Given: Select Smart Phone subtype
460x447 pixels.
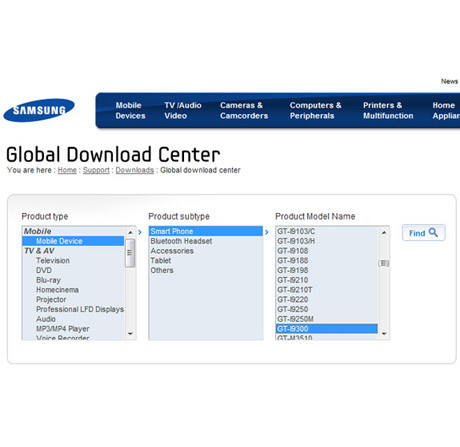Looking at the screenshot, I should [x=206, y=231].
